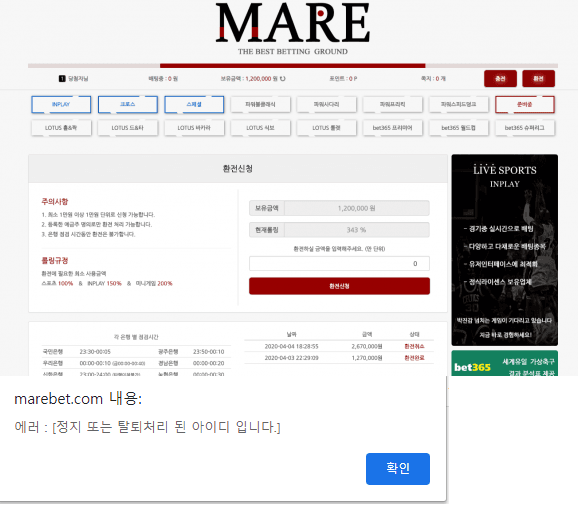Click the withdrawal amount input field
This screenshot has width=578, height=511.
coord(339,264)
